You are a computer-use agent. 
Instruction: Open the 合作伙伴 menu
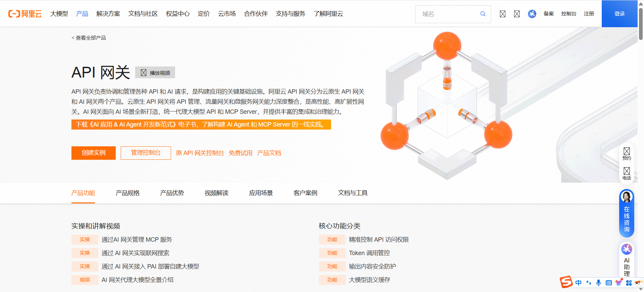click(256, 14)
